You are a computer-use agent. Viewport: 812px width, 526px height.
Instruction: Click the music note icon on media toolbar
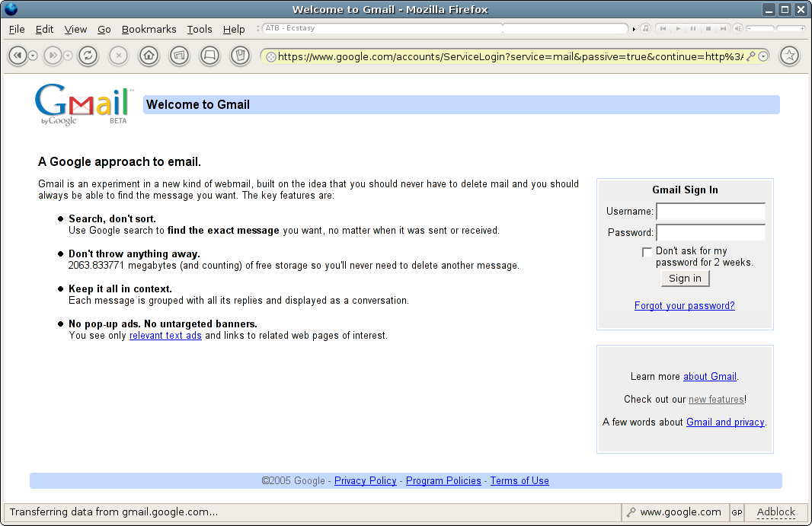645,28
